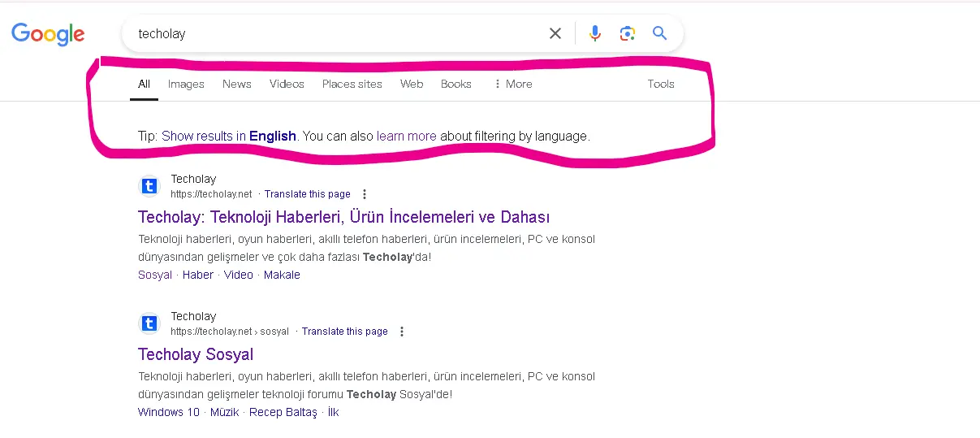Screen dimensions: 980x438
Task: Expand the More search filters menu
Action: (x=512, y=84)
